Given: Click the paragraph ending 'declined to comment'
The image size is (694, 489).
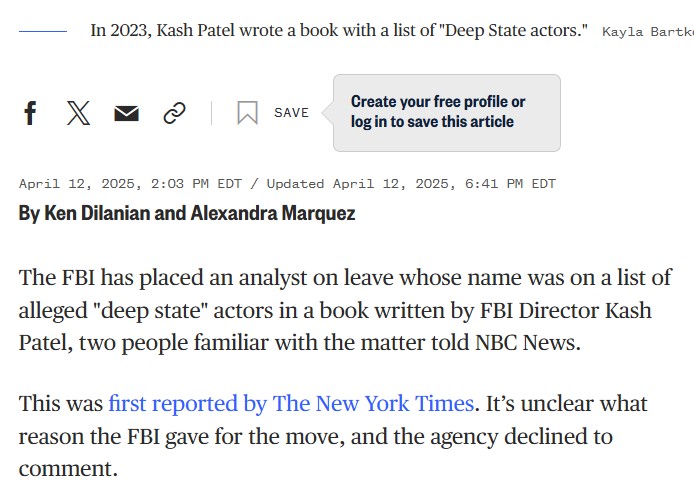Looking at the screenshot, I should point(333,436).
